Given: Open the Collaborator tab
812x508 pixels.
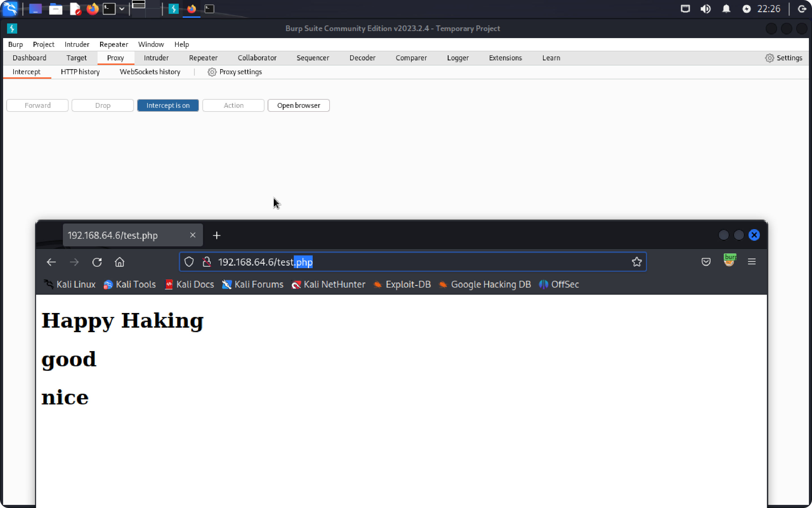Looking at the screenshot, I should point(257,58).
